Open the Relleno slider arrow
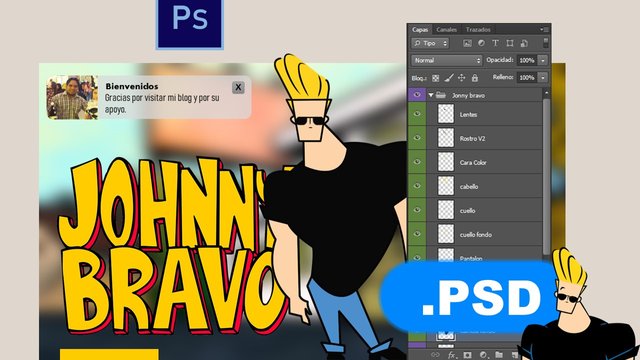 point(543,78)
